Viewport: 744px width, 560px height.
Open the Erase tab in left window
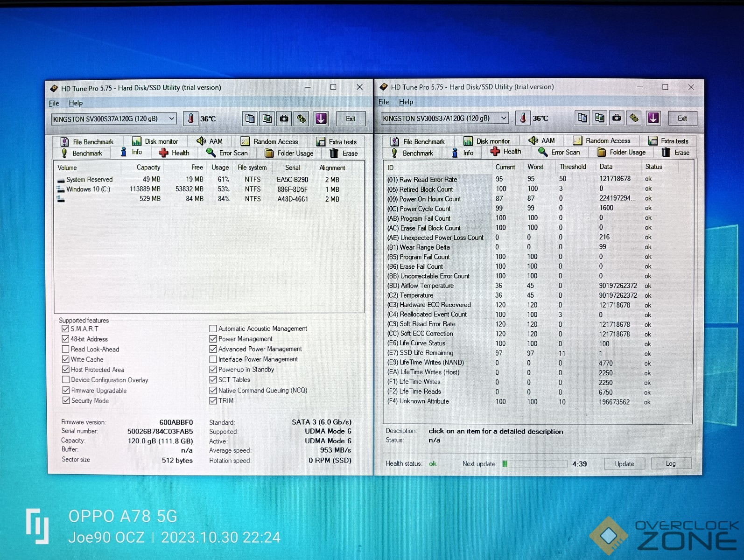(344, 153)
